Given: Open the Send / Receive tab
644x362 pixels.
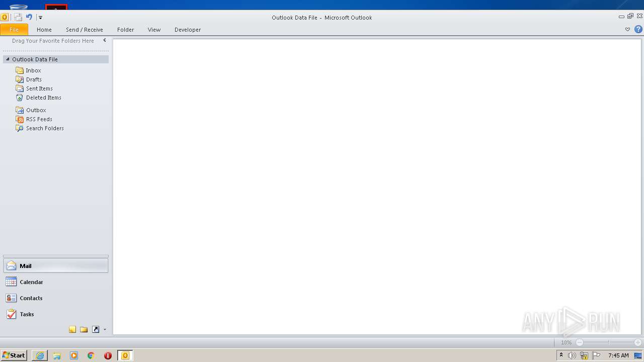Looking at the screenshot, I should [85, 30].
